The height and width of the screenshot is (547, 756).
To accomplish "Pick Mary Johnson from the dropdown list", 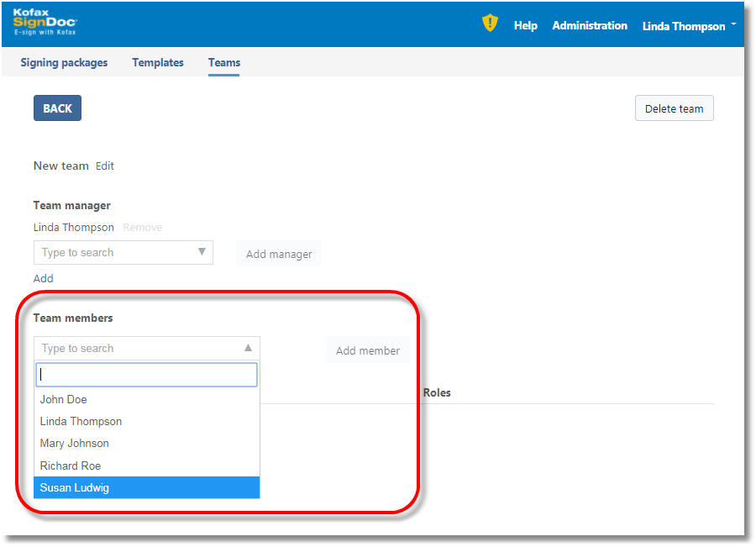I will click(x=75, y=444).
